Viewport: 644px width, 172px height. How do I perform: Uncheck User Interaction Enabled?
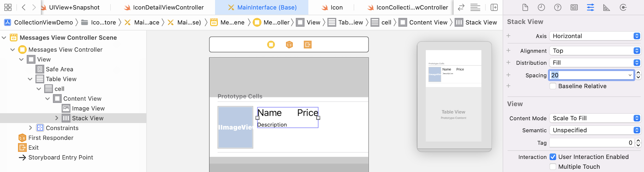(x=553, y=157)
